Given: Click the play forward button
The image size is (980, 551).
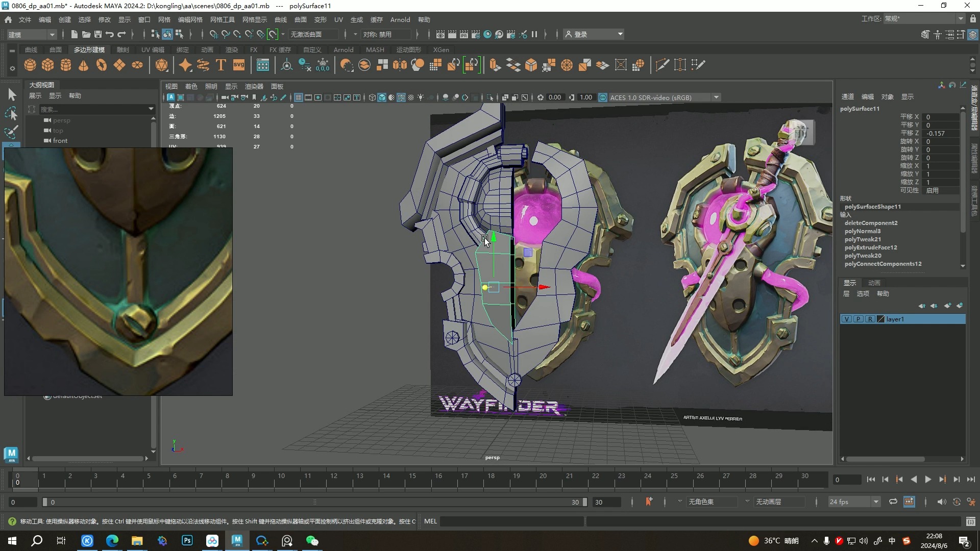Looking at the screenshot, I should point(928,480).
